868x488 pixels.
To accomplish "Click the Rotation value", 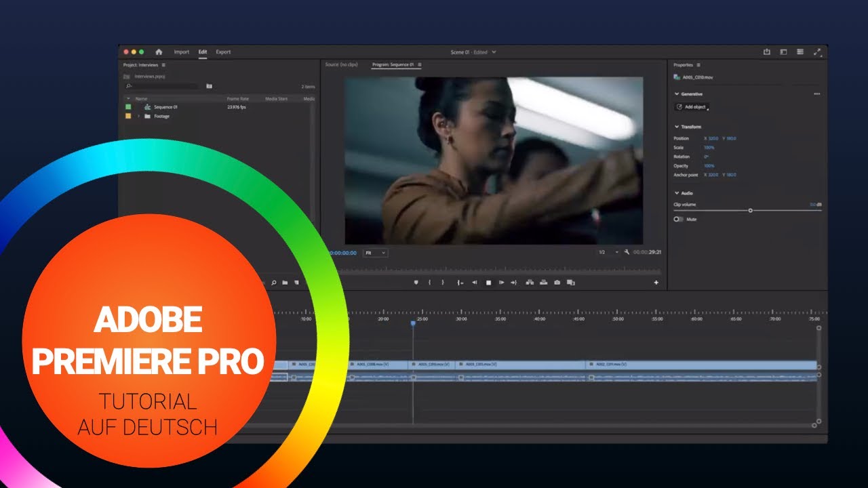I will (x=706, y=157).
